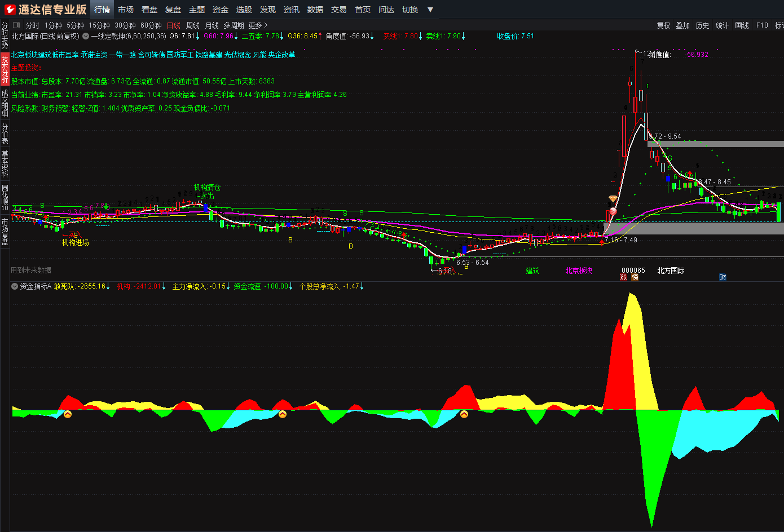Open F10 company info
The width and height of the screenshot is (784, 532).
coord(762,25)
